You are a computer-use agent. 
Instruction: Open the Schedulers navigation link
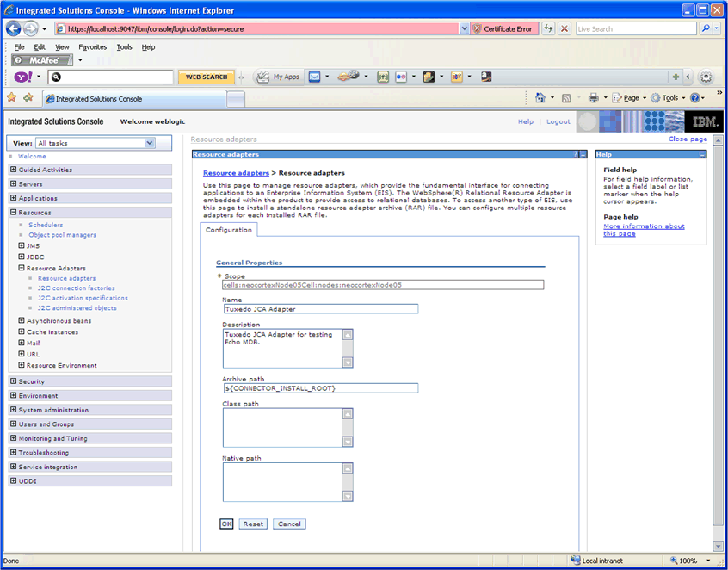point(46,225)
